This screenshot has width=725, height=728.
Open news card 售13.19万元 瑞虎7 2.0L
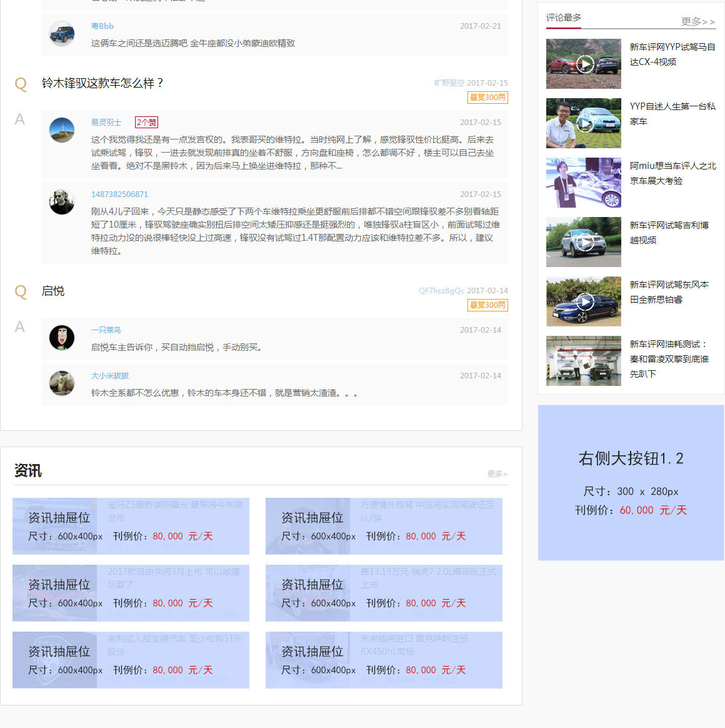pos(384,593)
